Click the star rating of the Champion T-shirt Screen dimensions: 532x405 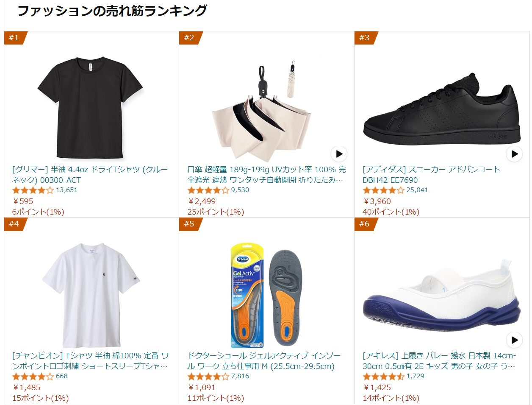(x=33, y=377)
